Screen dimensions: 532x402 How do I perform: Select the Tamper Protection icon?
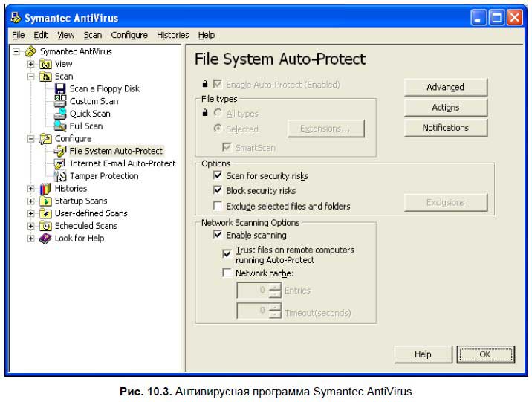tap(60, 176)
